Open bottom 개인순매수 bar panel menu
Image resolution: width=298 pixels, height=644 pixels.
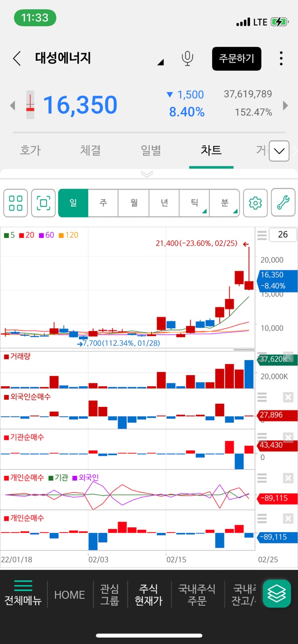(x=262, y=518)
